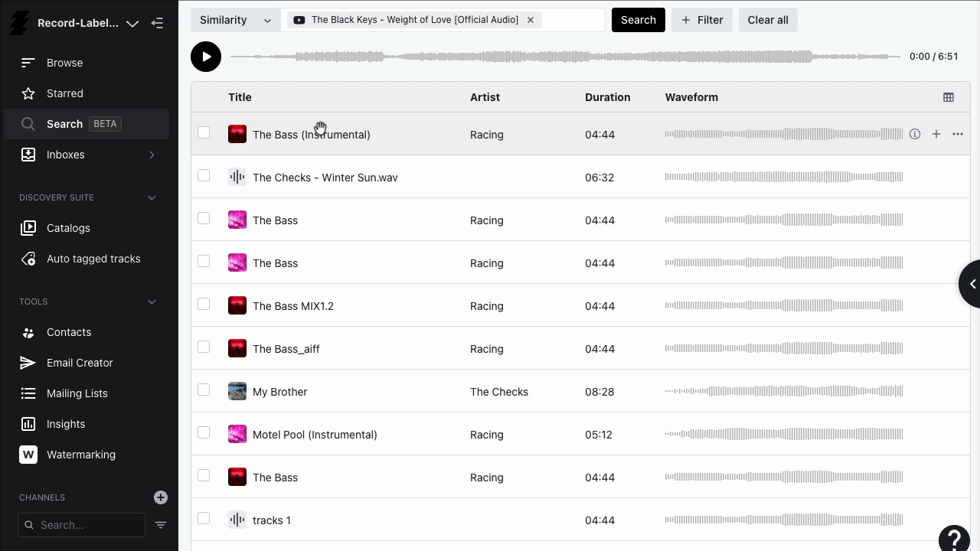Open the channels filter/sort icon

[161, 525]
